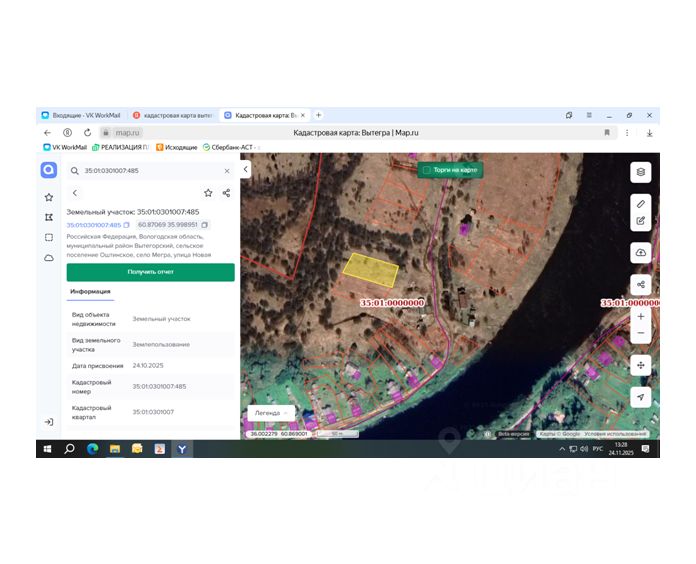Enable the Торги на карте checkbox

pos(427,170)
